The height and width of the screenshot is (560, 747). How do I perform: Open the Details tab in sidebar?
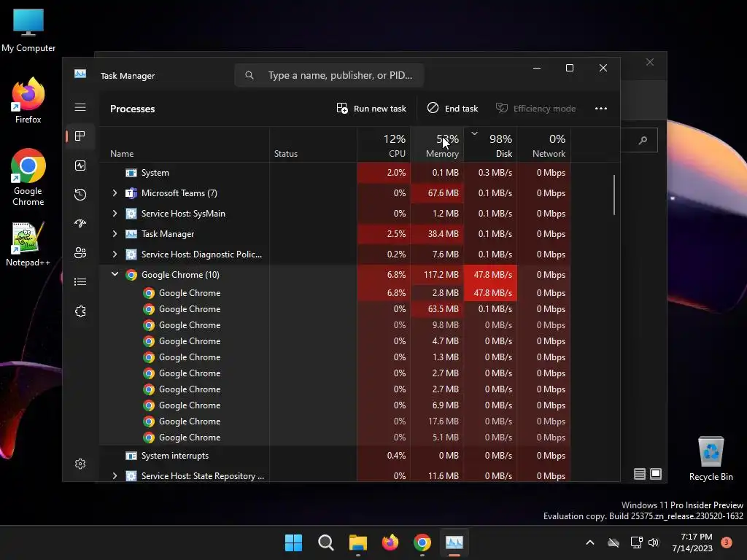[80, 282]
